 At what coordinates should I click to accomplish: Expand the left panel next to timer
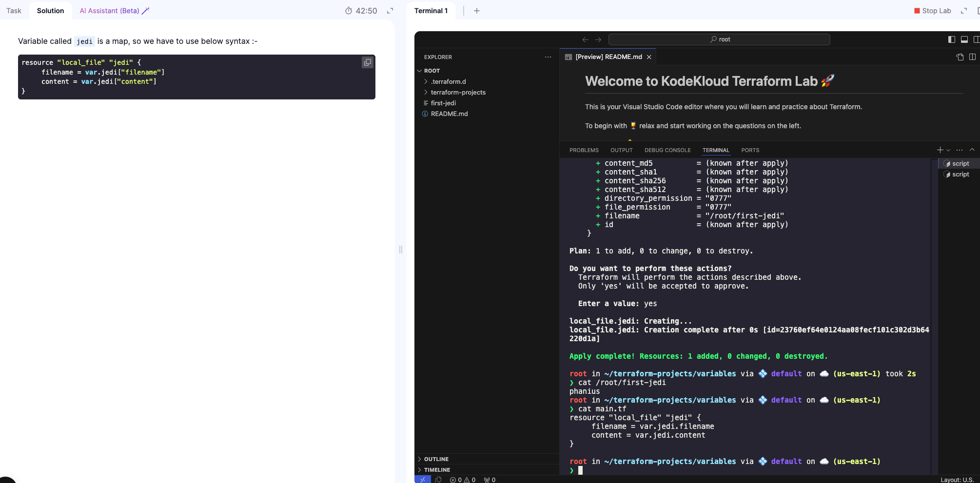390,11
